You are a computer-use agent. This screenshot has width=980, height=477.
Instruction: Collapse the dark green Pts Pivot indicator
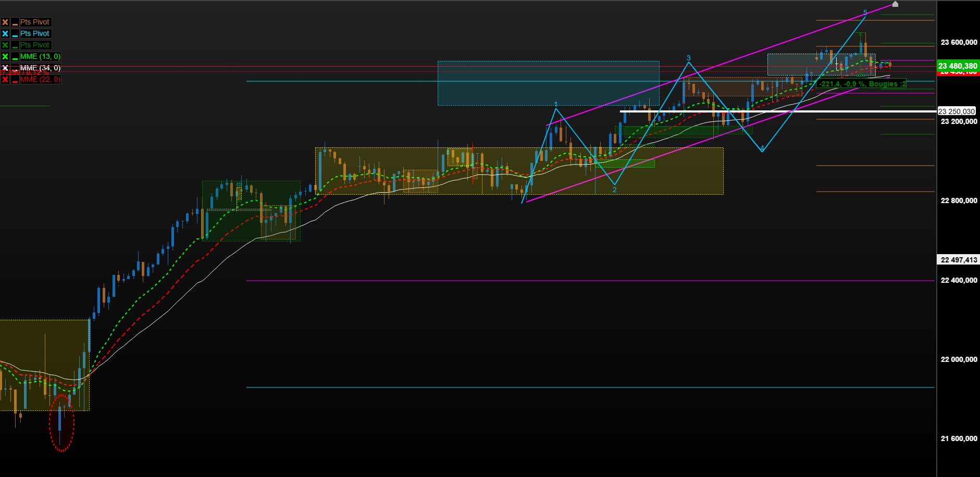15,45
